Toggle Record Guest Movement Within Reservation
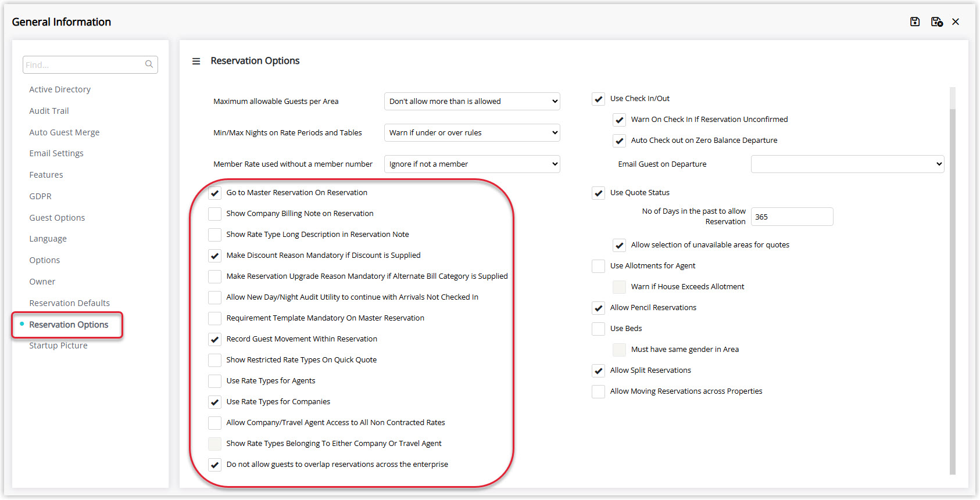The height and width of the screenshot is (500, 980). 215,339
